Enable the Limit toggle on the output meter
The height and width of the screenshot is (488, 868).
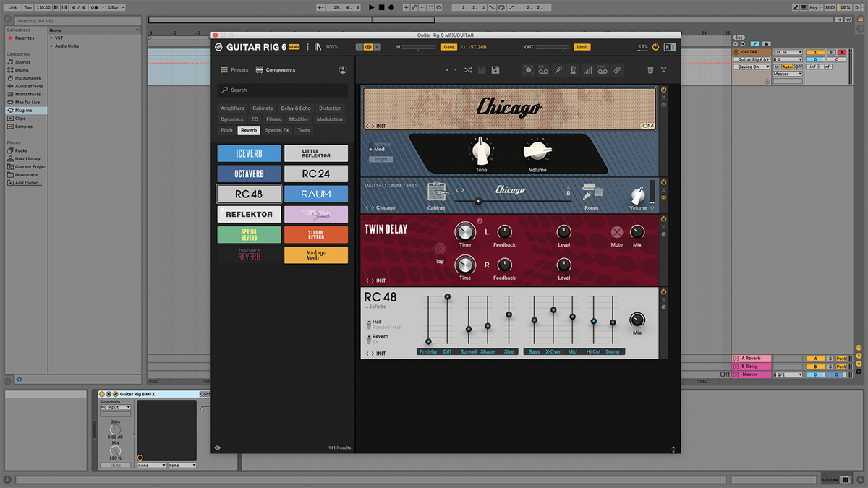[x=582, y=46]
